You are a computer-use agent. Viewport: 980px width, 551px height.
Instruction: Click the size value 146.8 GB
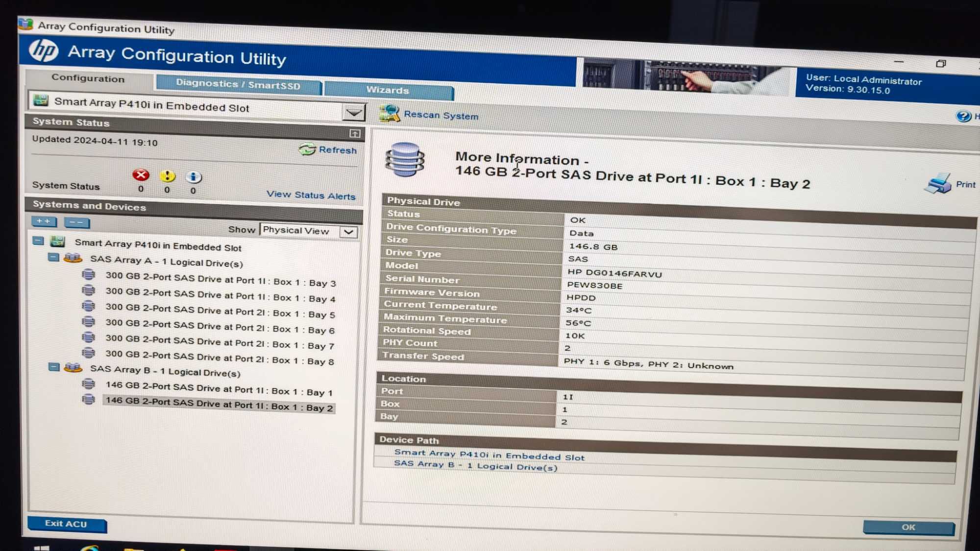[593, 247]
